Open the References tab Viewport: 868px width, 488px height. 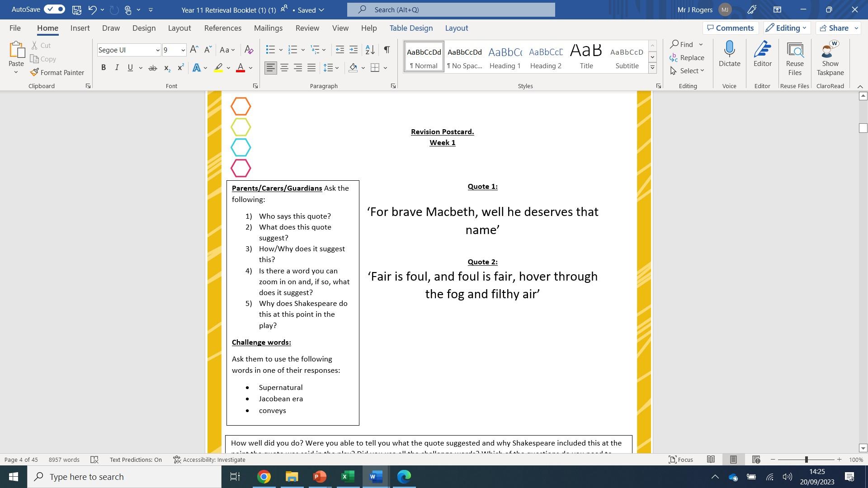point(222,28)
